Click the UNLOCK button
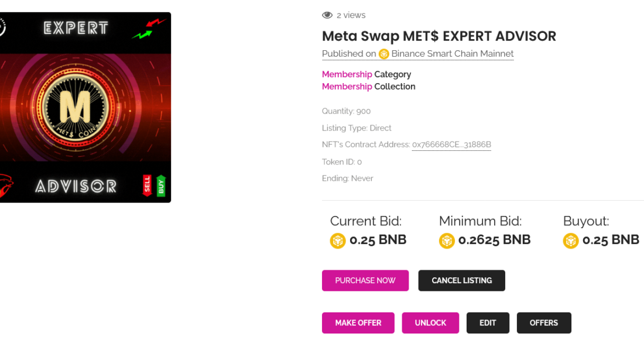 coord(430,323)
